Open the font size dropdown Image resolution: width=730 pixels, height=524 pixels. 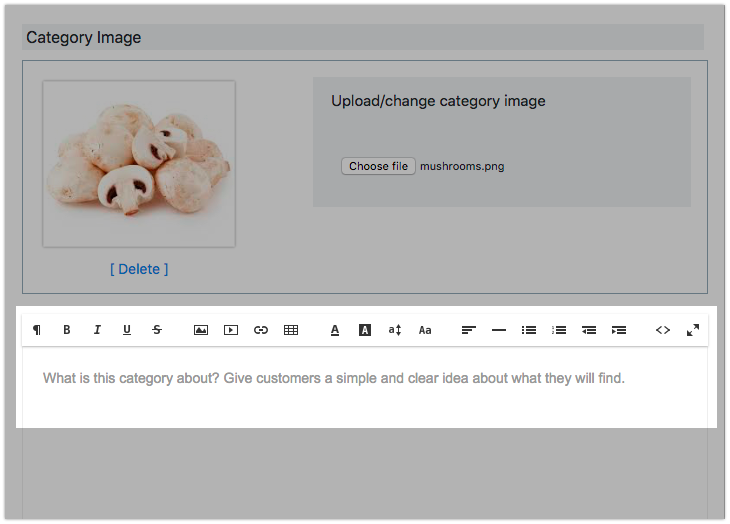tap(395, 330)
